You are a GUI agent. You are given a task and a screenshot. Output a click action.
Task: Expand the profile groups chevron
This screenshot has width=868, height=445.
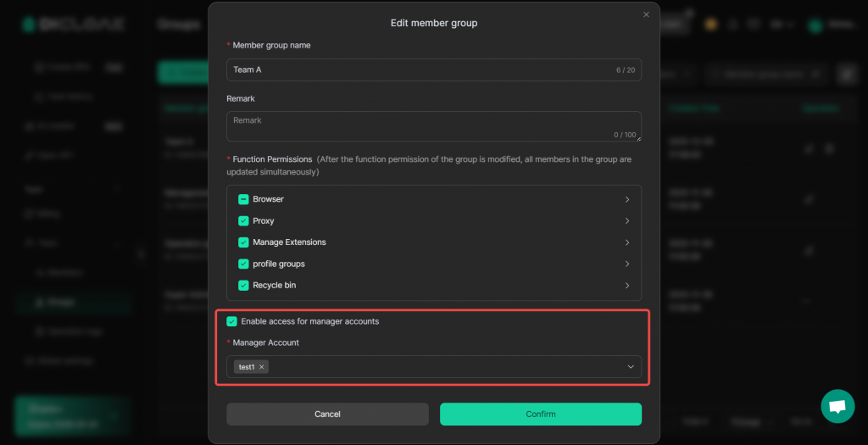(x=627, y=264)
